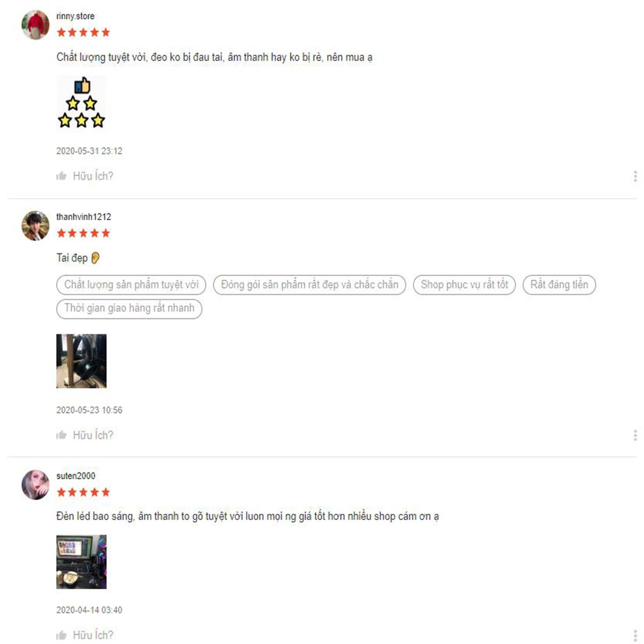Open three-dot menu for rinny.store review
Image resolution: width=644 pixels, height=644 pixels.
click(x=635, y=176)
